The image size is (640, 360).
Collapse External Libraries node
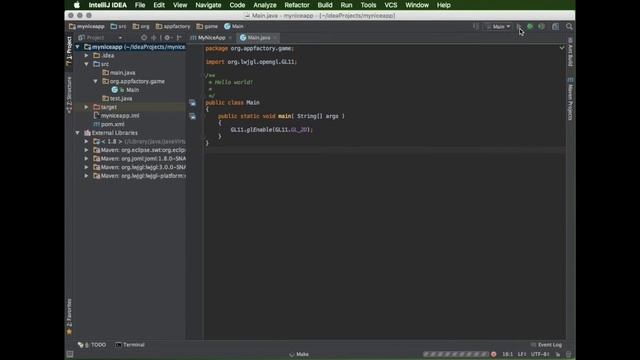coord(78,133)
